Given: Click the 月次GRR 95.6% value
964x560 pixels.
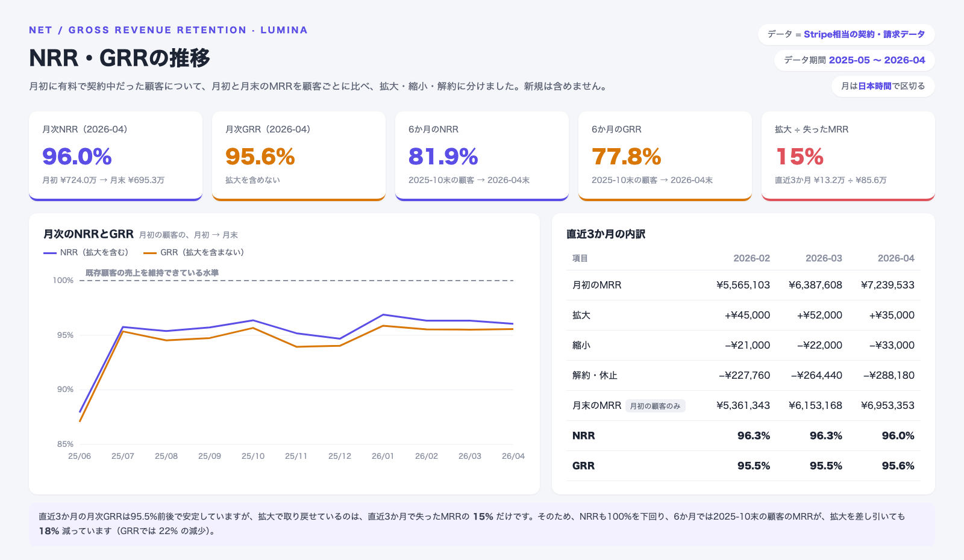Looking at the screenshot, I should (x=260, y=157).
